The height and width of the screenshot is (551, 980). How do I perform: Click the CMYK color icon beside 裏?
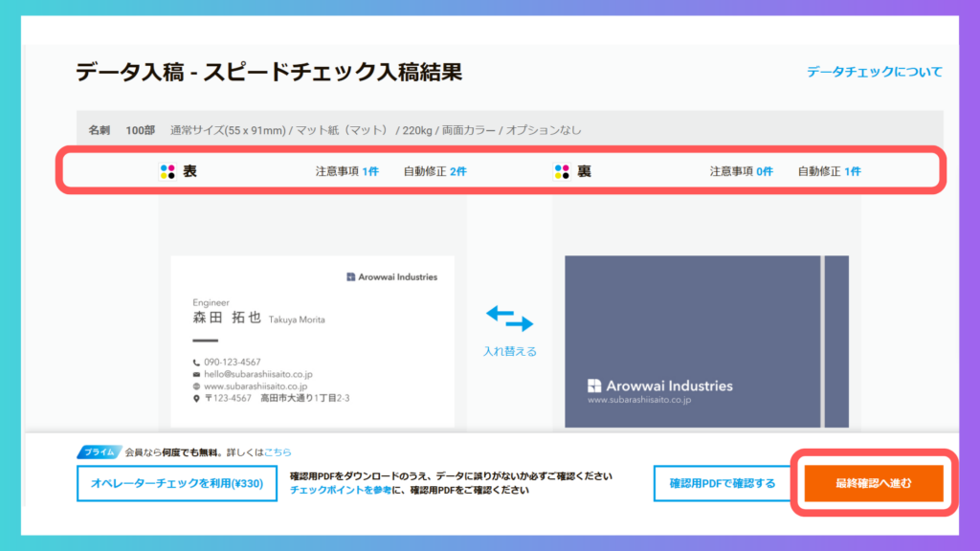point(562,172)
